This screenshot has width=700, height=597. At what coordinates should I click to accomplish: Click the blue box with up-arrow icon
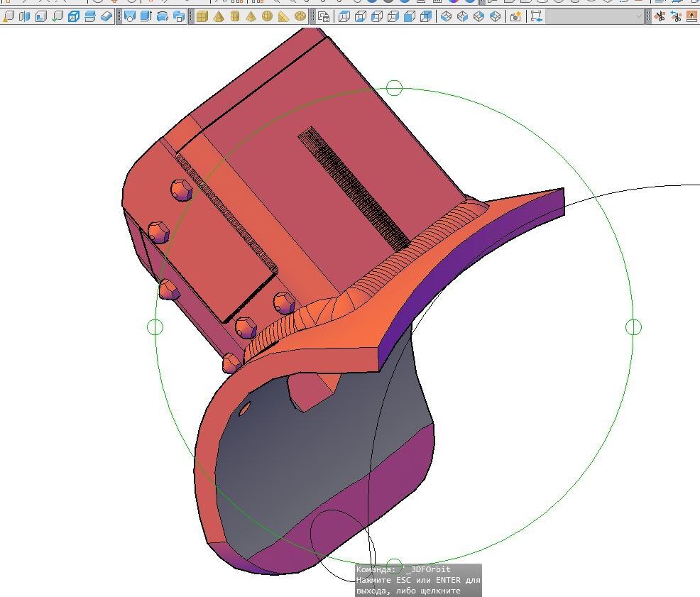(x=146, y=16)
